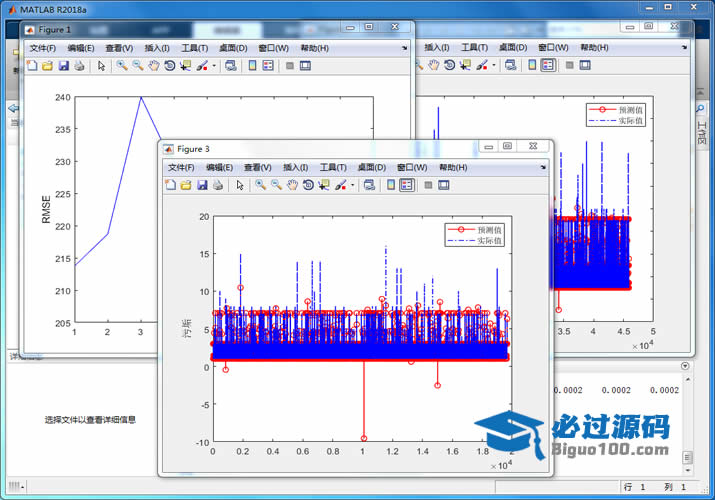The image size is (715, 500).
Task: Choose Rotate 3D tool in Figure 1 toolbar
Action: (170, 66)
